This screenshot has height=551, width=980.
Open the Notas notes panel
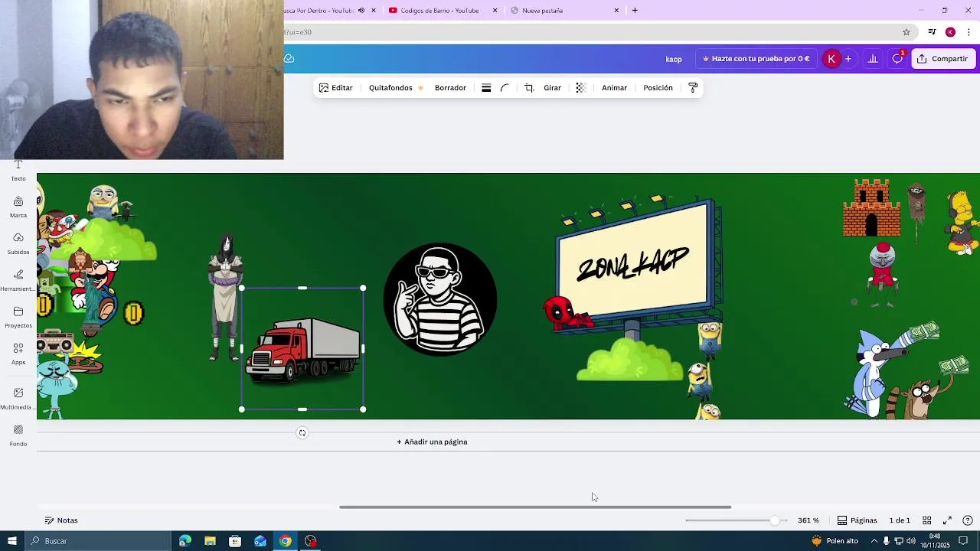61,520
